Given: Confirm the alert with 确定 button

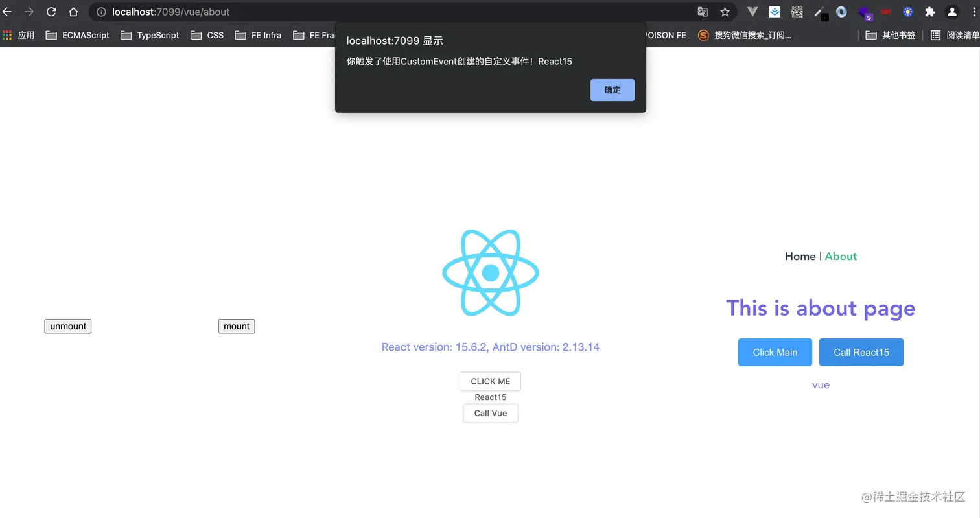Looking at the screenshot, I should click(x=612, y=90).
